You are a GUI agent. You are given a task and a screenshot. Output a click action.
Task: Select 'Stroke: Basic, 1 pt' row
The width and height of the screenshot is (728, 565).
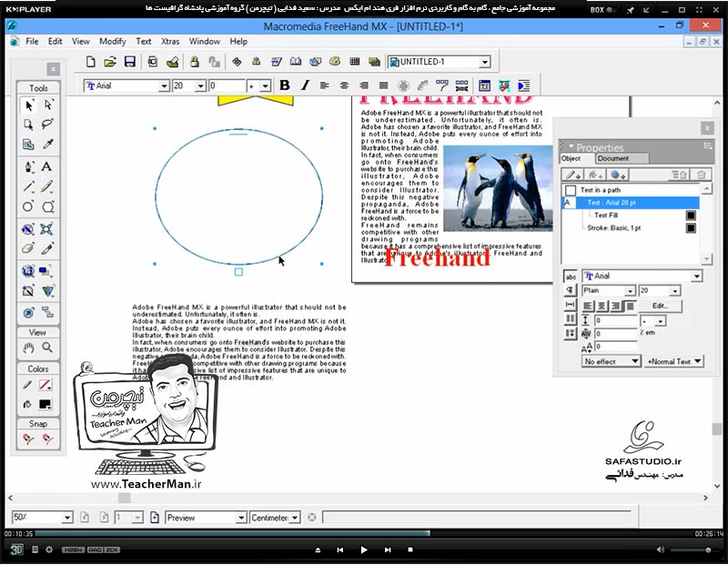click(631, 228)
